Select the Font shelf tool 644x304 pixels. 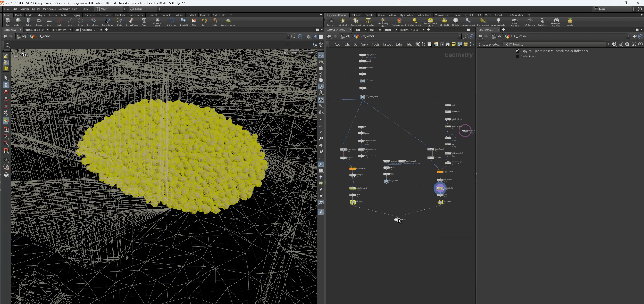(144, 21)
